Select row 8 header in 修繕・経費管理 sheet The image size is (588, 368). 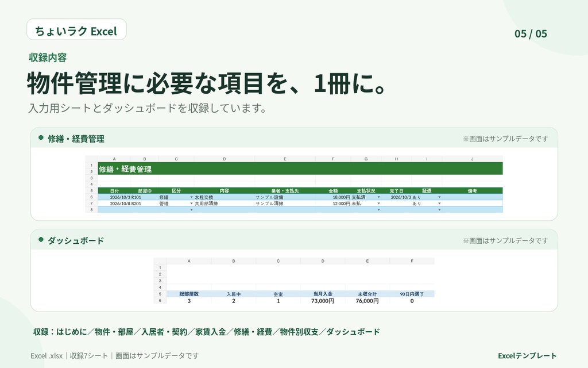pos(91,210)
